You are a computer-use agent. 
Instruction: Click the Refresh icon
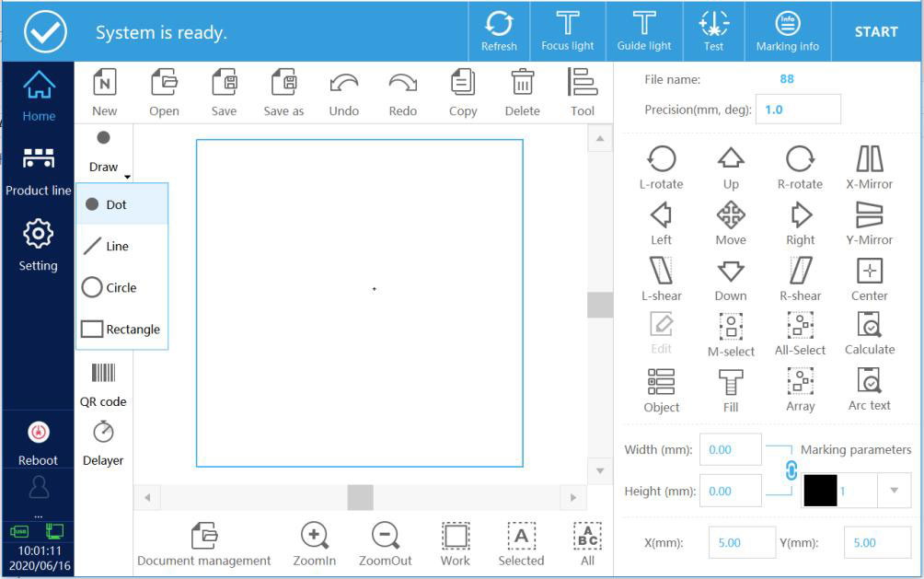(x=499, y=31)
